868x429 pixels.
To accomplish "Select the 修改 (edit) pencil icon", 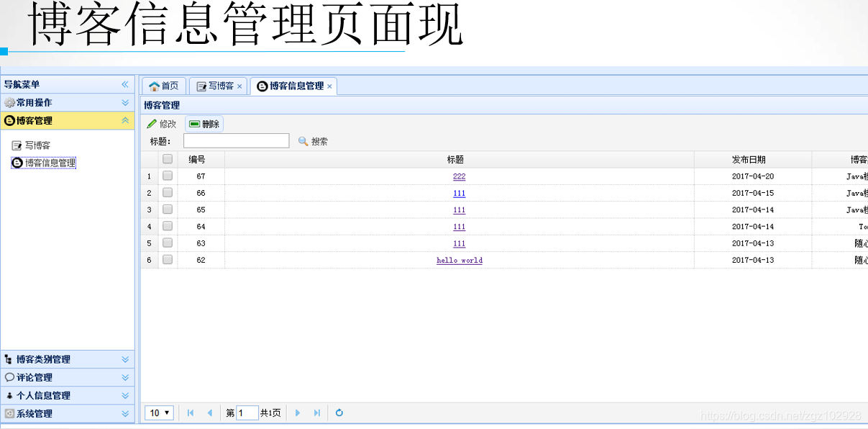I will (x=152, y=123).
